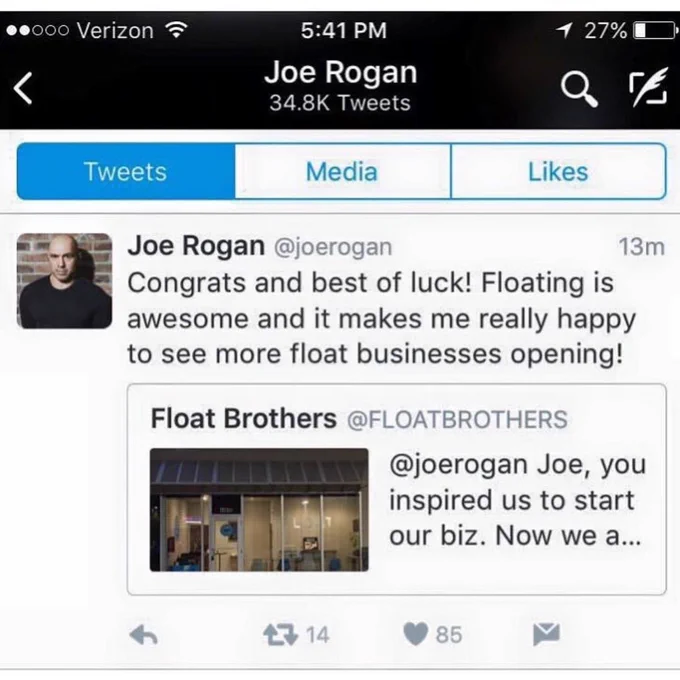The height and width of the screenshot is (680, 680).
Task: Switch to the Media tab
Action: coord(343,171)
